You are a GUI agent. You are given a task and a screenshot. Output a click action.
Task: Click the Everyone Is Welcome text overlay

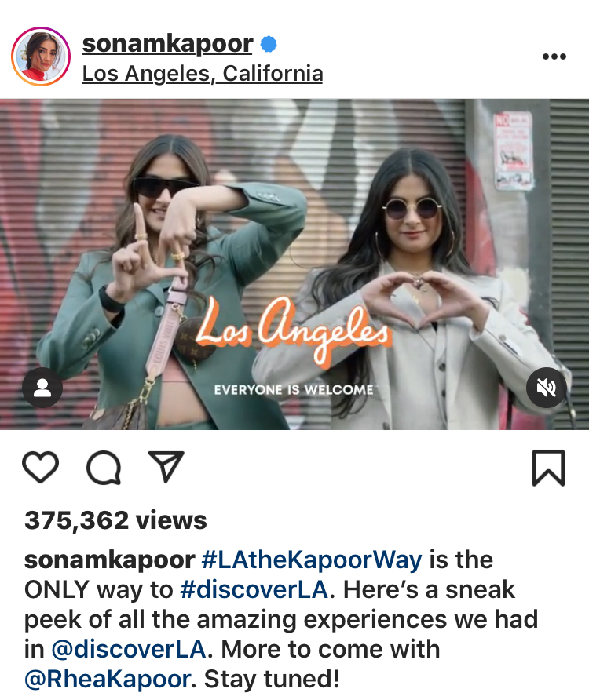pyautogui.click(x=294, y=390)
